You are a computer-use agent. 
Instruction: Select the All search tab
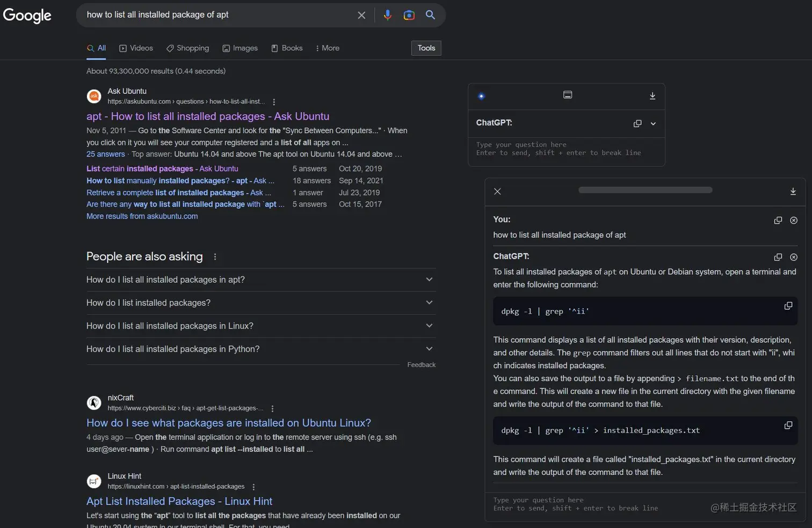point(97,48)
